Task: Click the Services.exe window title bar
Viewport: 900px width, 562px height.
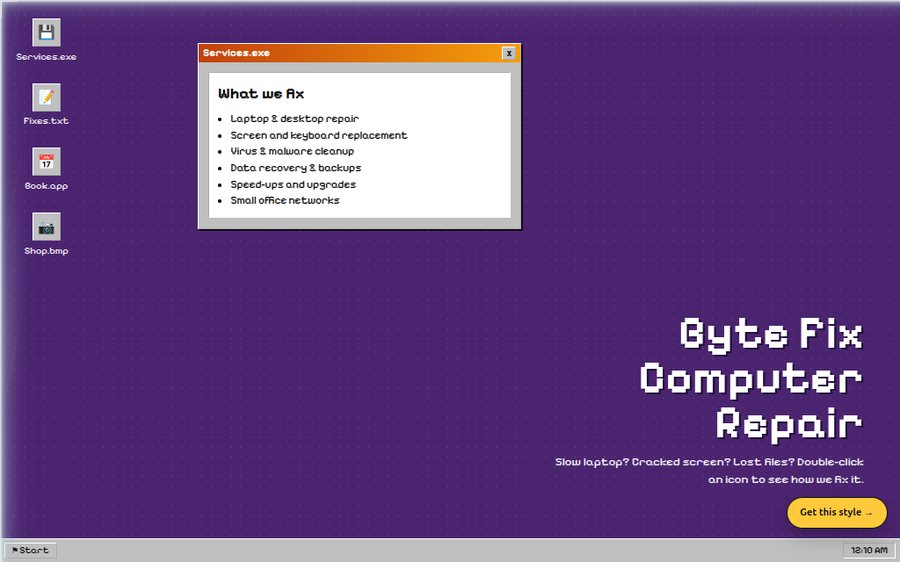Action: tap(359, 53)
